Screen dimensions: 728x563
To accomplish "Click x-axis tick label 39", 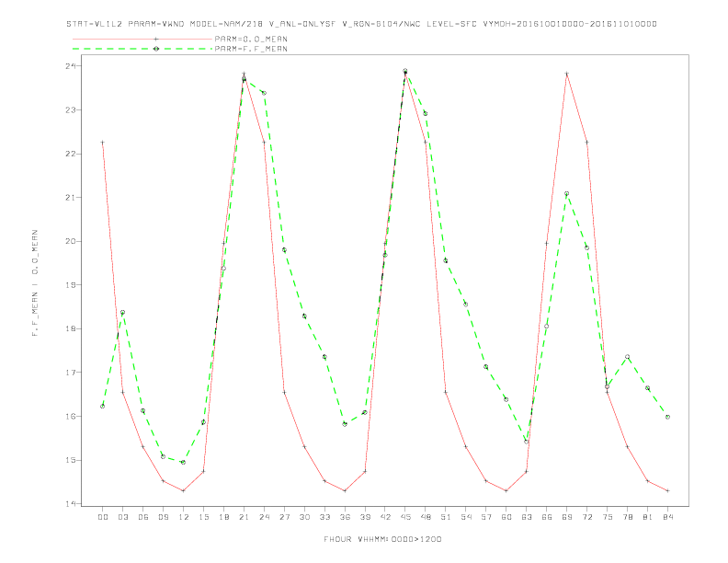I will point(365,517).
